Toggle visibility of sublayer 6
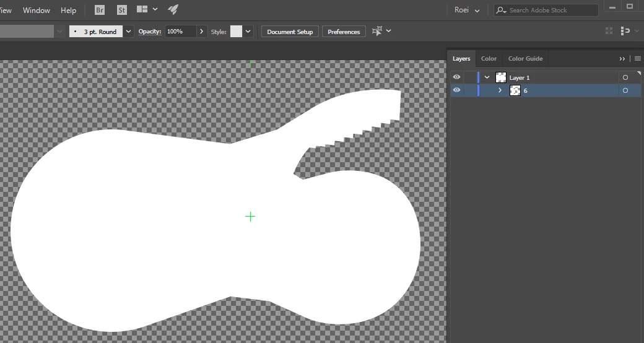Screen dimensions: 644x343 point(456,90)
